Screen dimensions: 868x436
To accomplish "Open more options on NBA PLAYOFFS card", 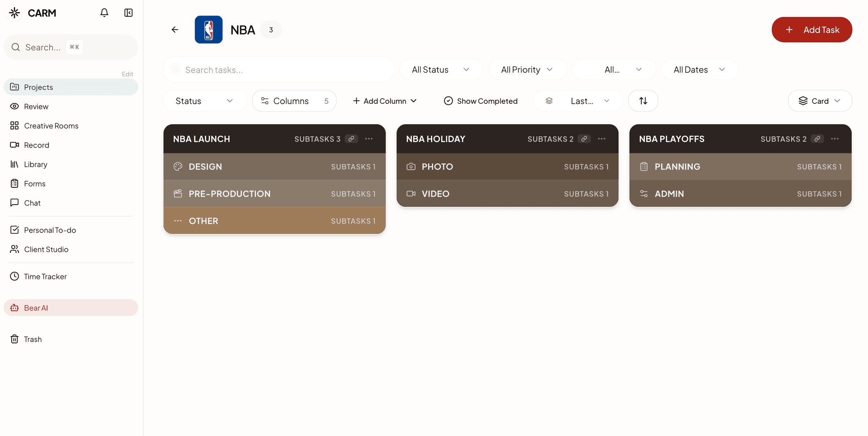I will (x=835, y=139).
